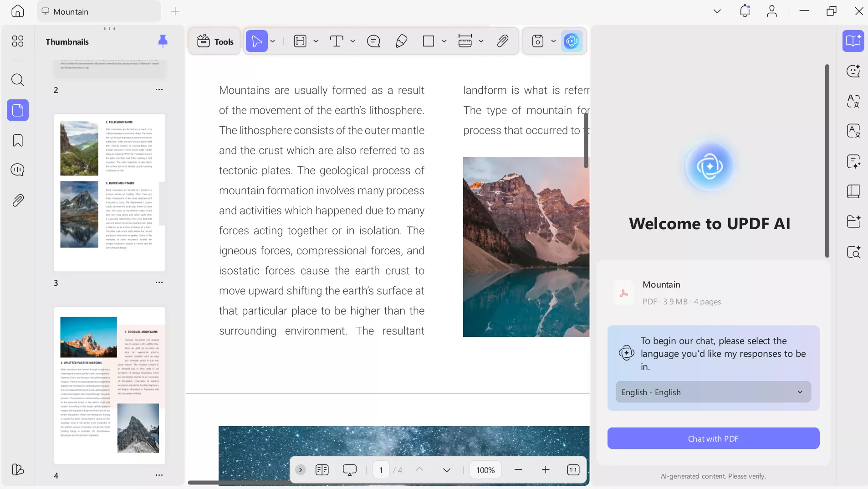Image resolution: width=868 pixels, height=489 pixels.
Task: Open the shape tool dropdown arrow
Action: [x=444, y=41]
